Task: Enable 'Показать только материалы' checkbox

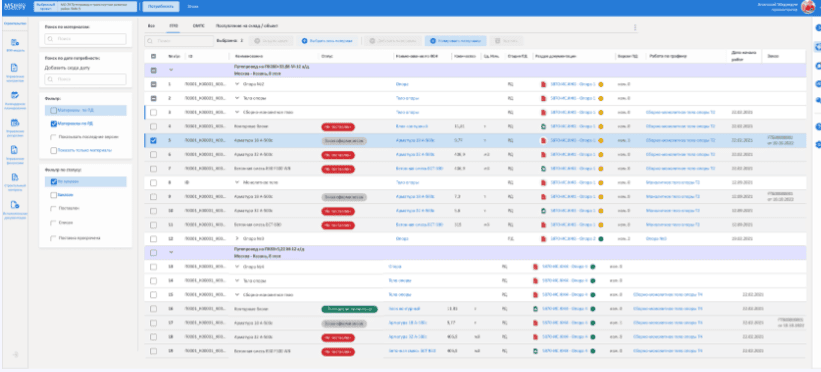Action: 54,150
